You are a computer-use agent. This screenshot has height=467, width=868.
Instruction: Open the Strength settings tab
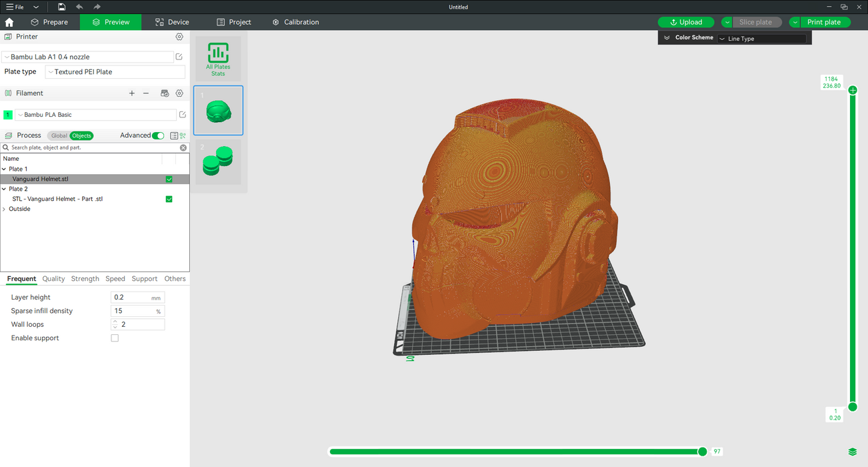coord(85,279)
